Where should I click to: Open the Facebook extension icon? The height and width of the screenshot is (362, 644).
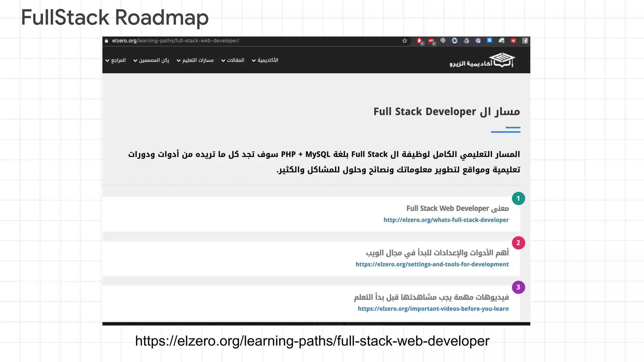click(525, 41)
